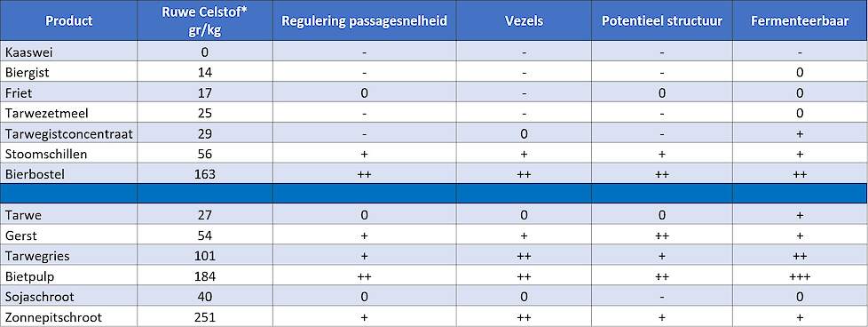Click the Regulering passagesnelheid header cell
This screenshot has width=868, height=327.
pyautogui.click(x=364, y=20)
